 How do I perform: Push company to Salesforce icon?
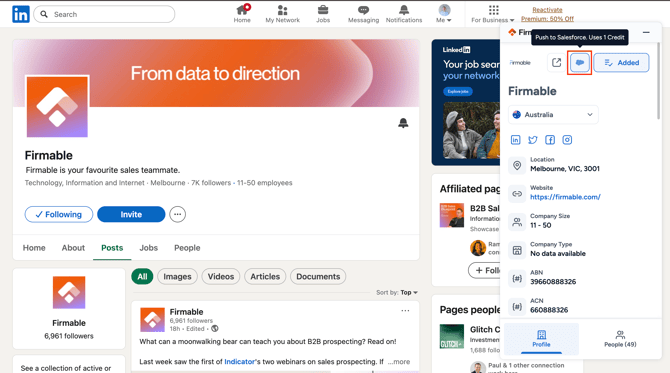[579, 62]
